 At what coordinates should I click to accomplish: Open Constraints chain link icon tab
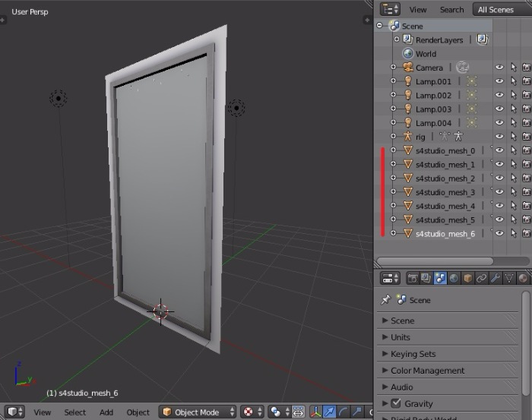[481, 278]
